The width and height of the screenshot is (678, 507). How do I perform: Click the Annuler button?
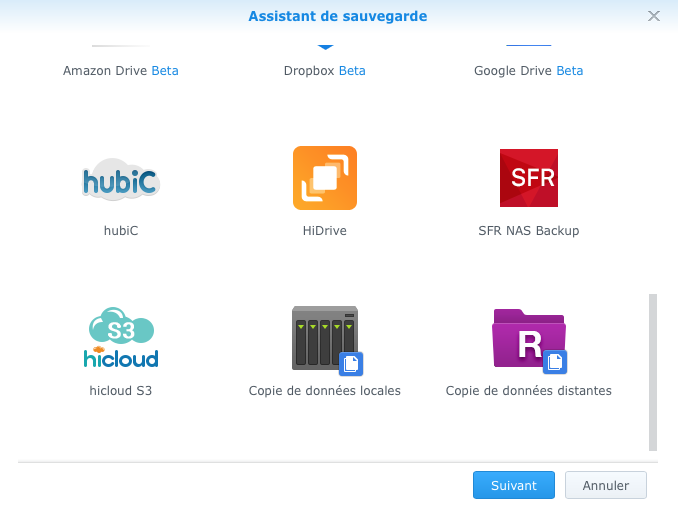click(x=606, y=485)
